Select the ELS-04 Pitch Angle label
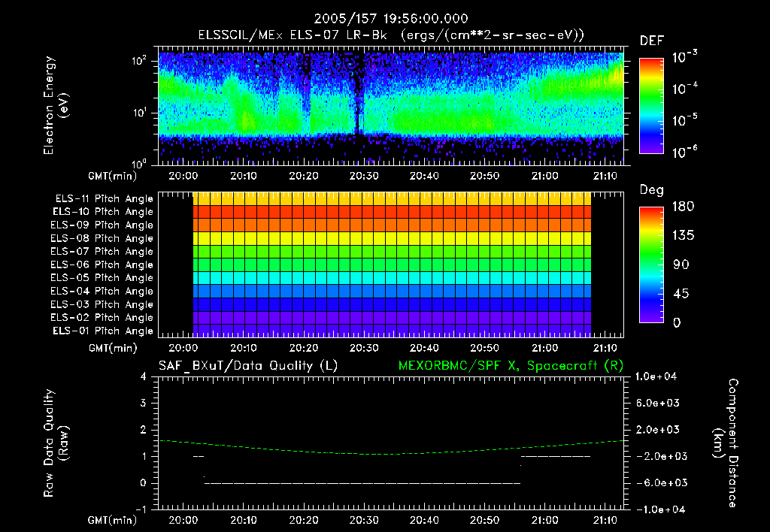The height and width of the screenshot is (532, 770). click(x=102, y=291)
